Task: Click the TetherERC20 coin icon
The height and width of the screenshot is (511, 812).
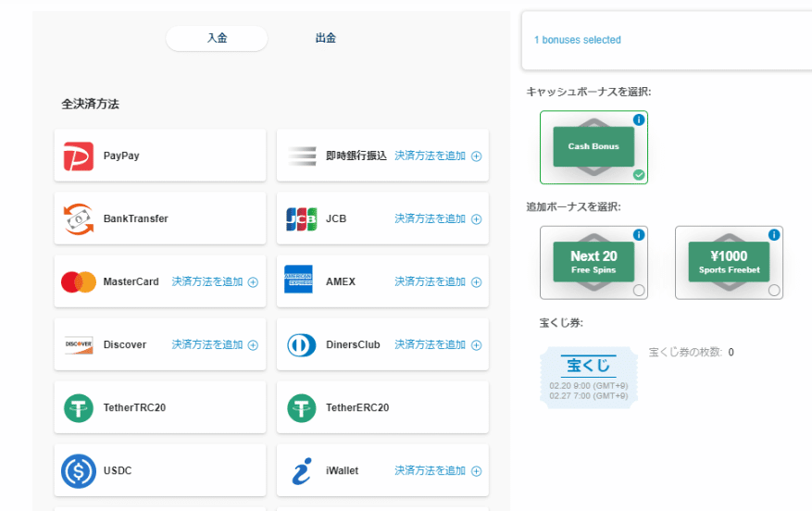Action: tap(302, 408)
